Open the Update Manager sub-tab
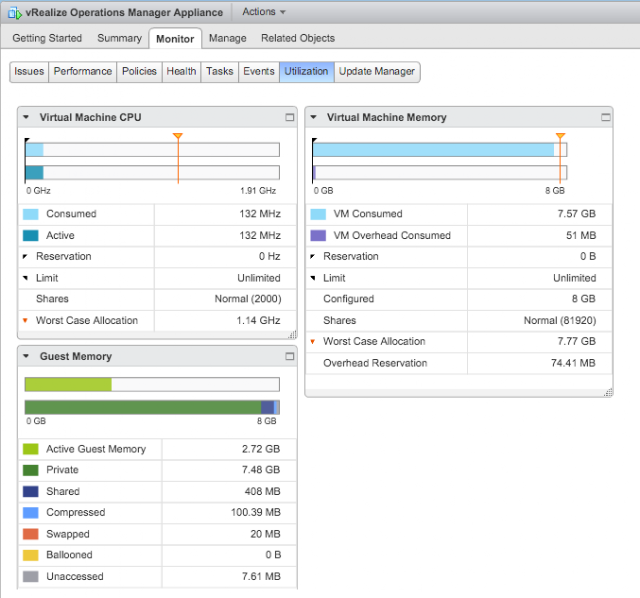 coord(377,71)
